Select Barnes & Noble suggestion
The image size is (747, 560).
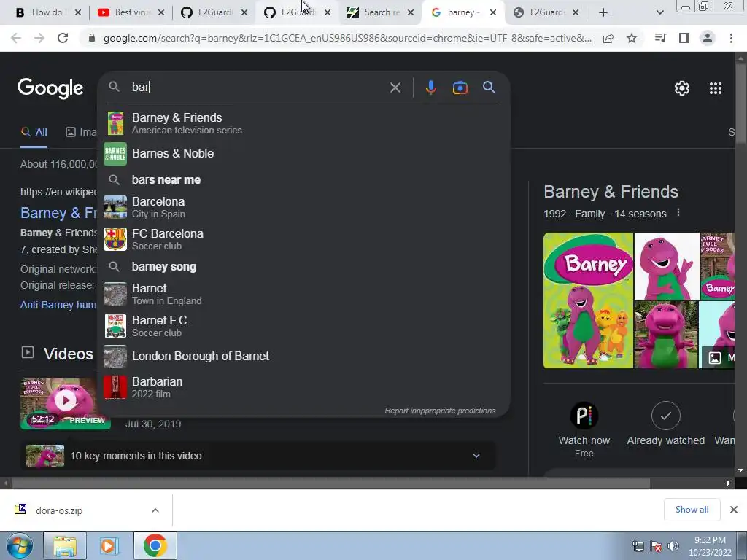303,153
